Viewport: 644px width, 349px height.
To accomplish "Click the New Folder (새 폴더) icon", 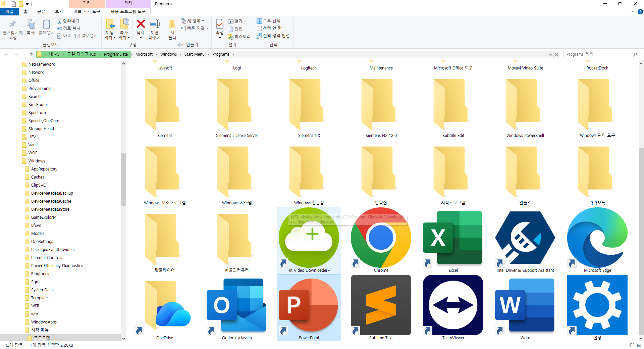I will 172,24.
